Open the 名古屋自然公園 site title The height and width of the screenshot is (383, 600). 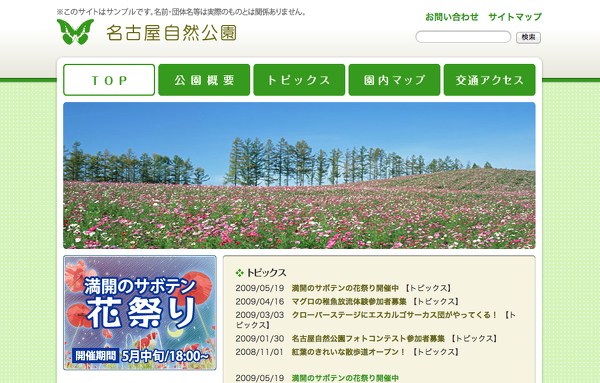tap(171, 33)
